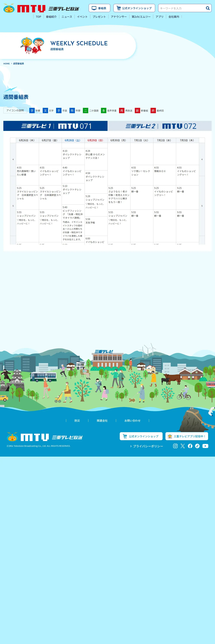Click the 吹 dubbed legend icon
This screenshot has height=644, width=215.
[72, 111]
